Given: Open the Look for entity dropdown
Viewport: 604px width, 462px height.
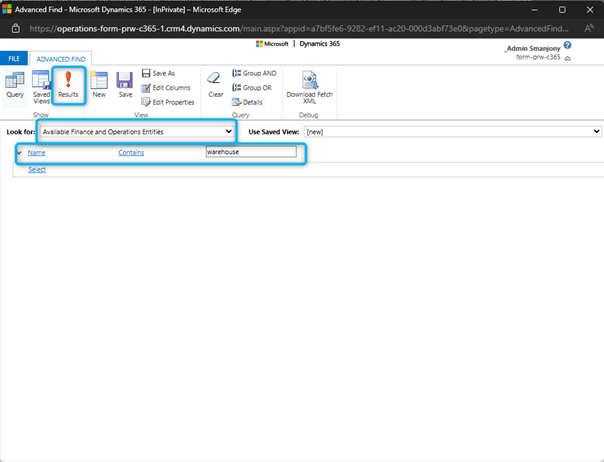Looking at the screenshot, I should pyautogui.click(x=136, y=131).
